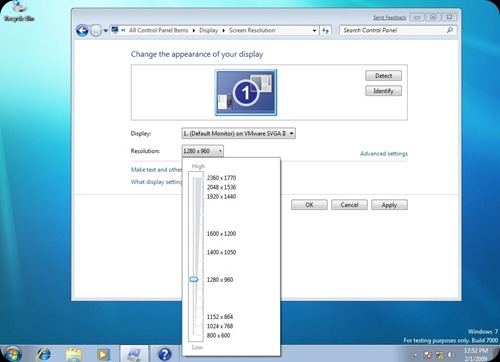Click the Back navigation arrow button
Screen dimensions: 500x362
[x=82, y=31]
